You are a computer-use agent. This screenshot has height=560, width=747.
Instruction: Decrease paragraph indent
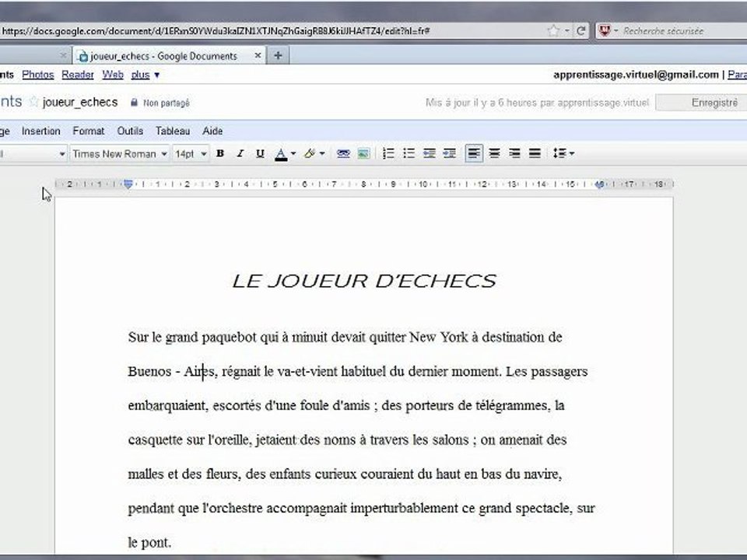(x=430, y=154)
